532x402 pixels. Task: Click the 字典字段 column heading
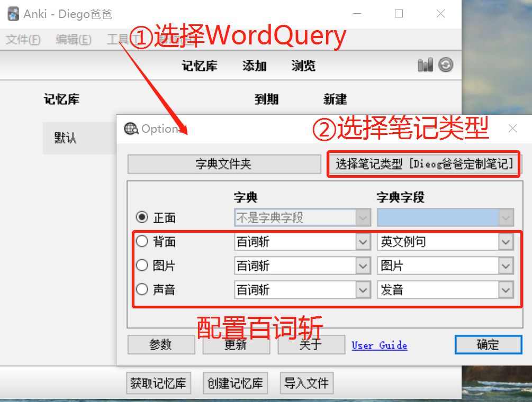click(400, 197)
